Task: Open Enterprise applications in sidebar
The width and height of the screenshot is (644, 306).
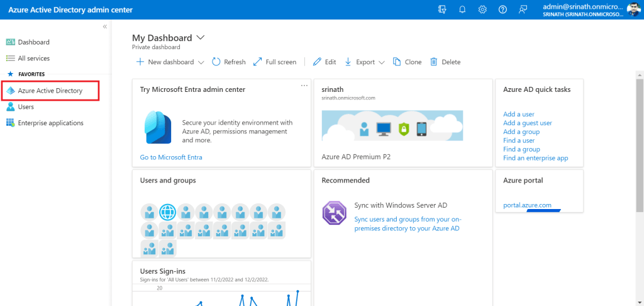Action: pos(50,123)
